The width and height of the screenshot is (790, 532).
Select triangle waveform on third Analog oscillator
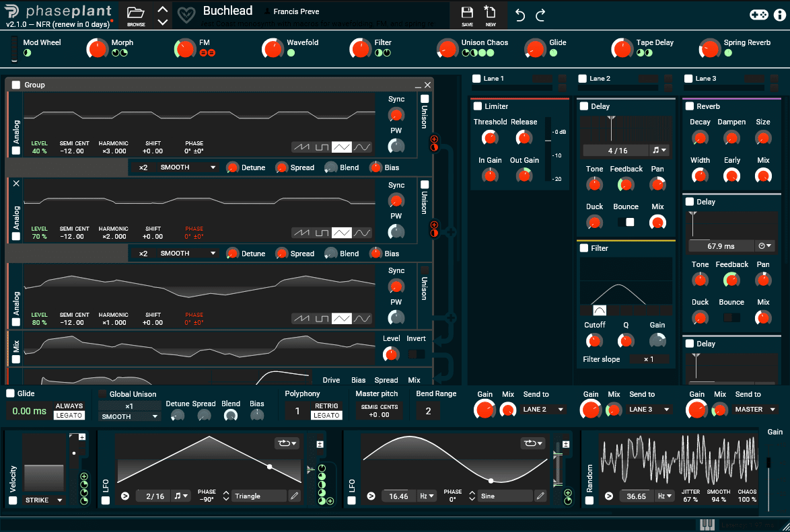coord(342,318)
